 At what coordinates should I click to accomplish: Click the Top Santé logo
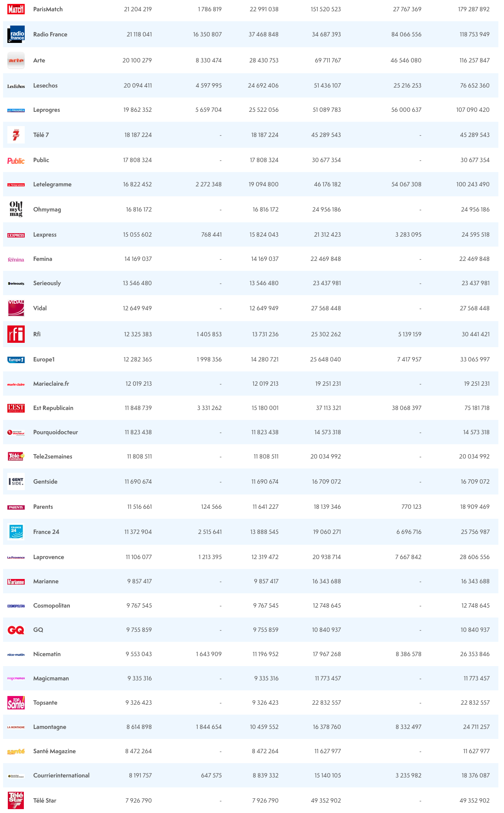(16, 702)
